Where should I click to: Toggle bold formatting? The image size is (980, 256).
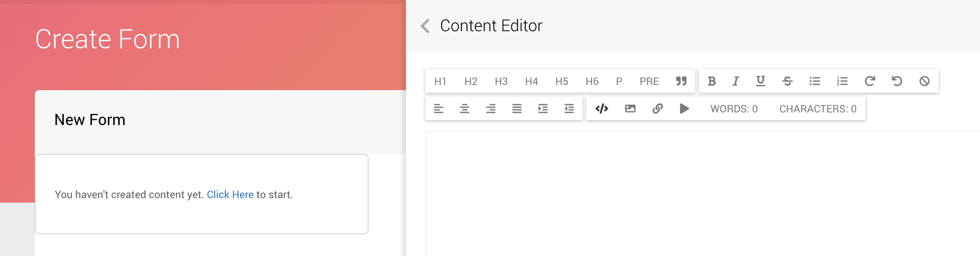[x=711, y=81]
